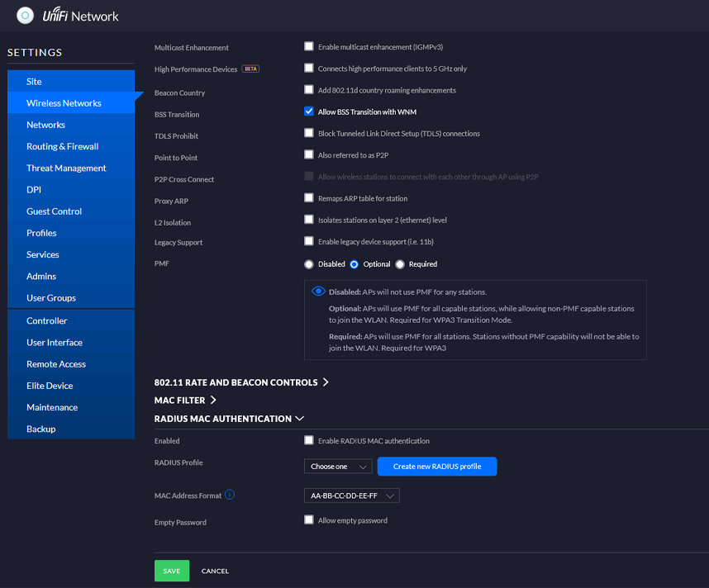Click the eye icon in PMF description

(x=318, y=292)
